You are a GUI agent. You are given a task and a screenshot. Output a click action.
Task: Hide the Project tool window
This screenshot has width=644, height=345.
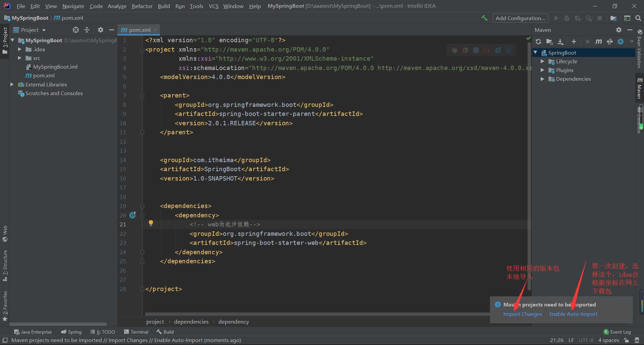click(x=112, y=30)
